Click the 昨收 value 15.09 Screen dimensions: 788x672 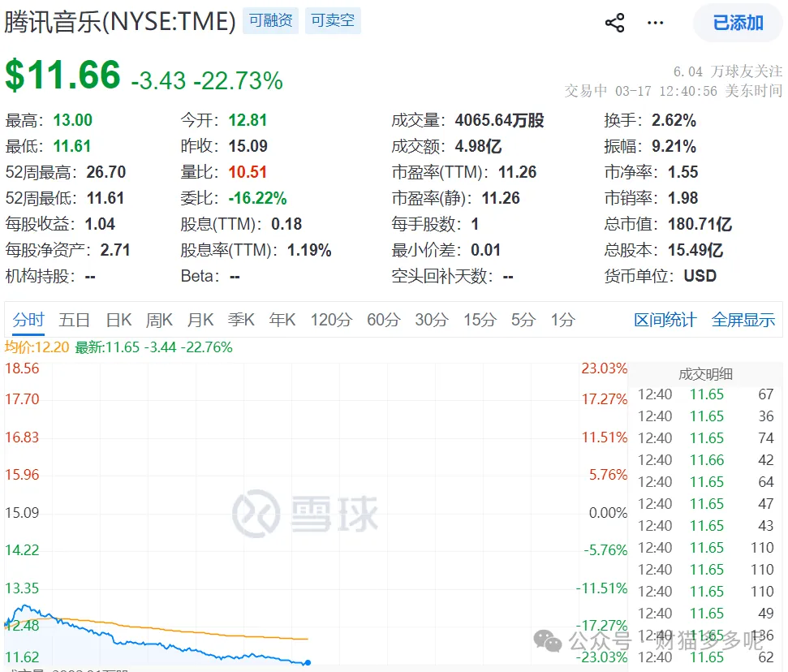point(248,146)
